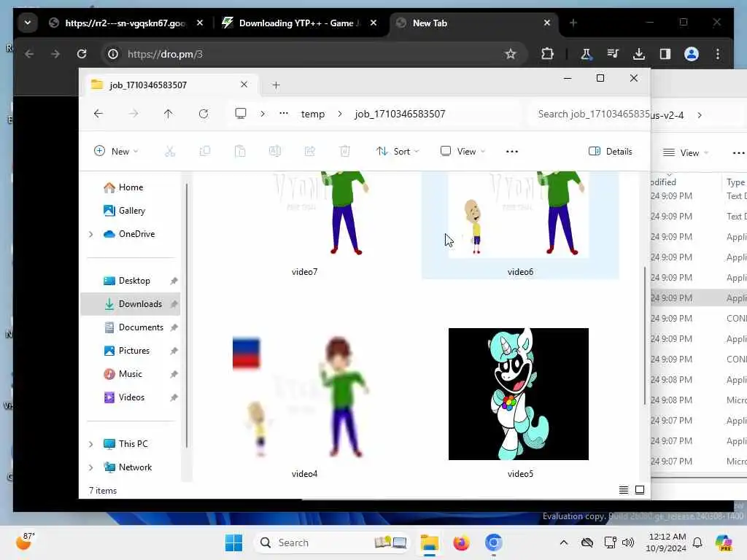The height and width of the screenshot is (560, 747).
Task: Open Chrome downloads icon
Action: tap(639, 54)
